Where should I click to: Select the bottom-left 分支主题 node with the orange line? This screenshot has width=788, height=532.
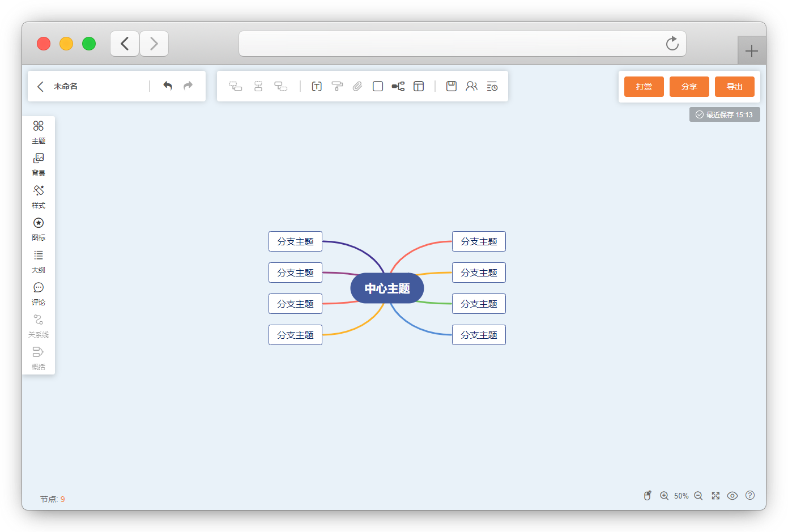coord(295,335)
